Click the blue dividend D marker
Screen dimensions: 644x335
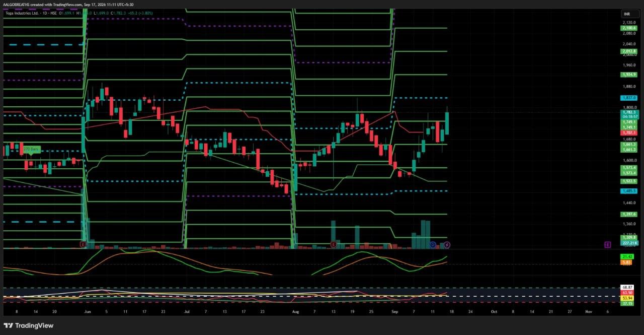433,244
